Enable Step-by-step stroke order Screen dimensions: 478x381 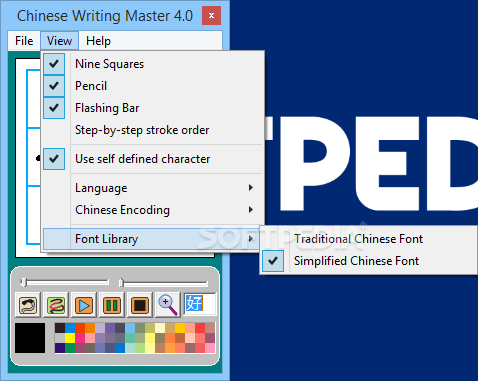click(x=153, y=130)
